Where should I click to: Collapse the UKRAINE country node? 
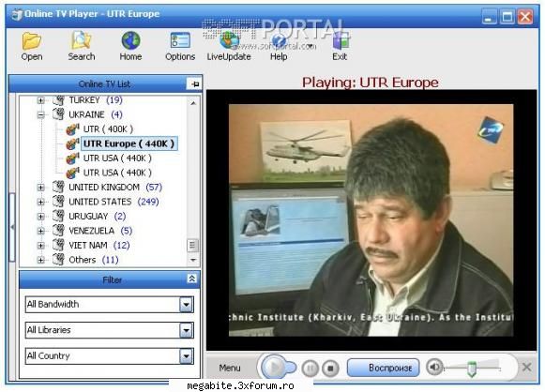pos(40,114)
